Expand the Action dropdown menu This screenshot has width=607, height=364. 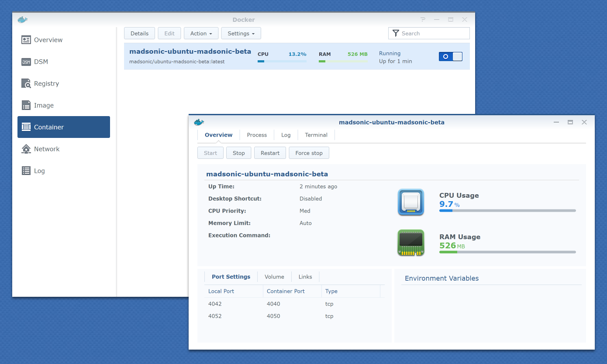(201, 34)
